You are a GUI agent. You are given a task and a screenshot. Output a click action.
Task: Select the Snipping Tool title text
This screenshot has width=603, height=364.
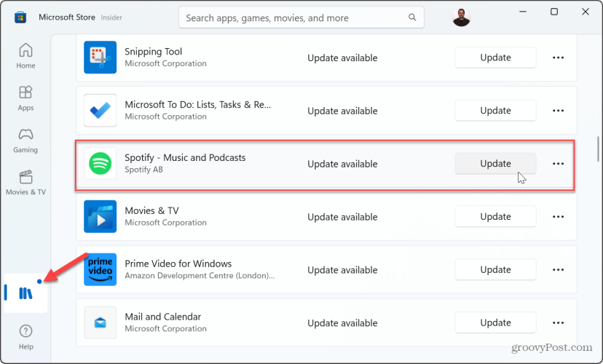pyautogui.click(x=153, y=52)
